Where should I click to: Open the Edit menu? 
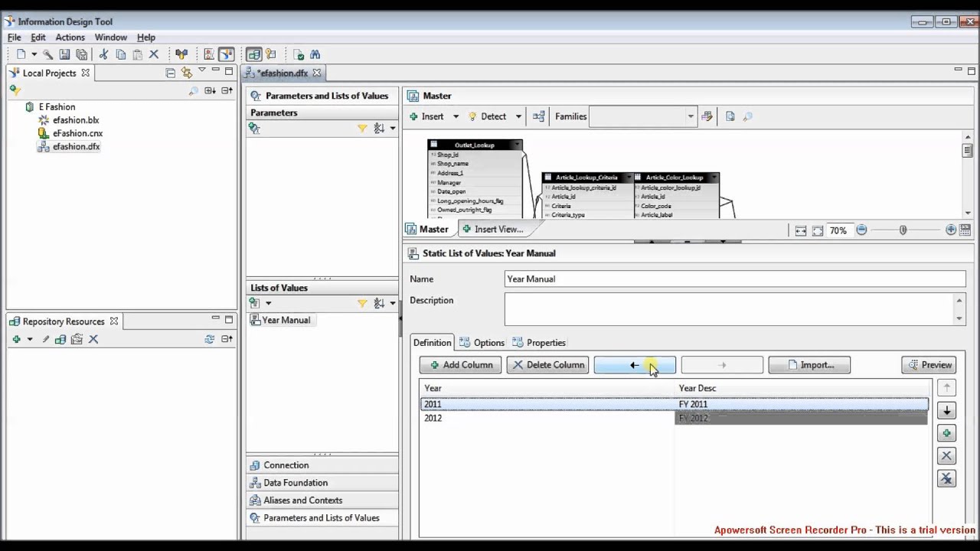pos(38,37)
